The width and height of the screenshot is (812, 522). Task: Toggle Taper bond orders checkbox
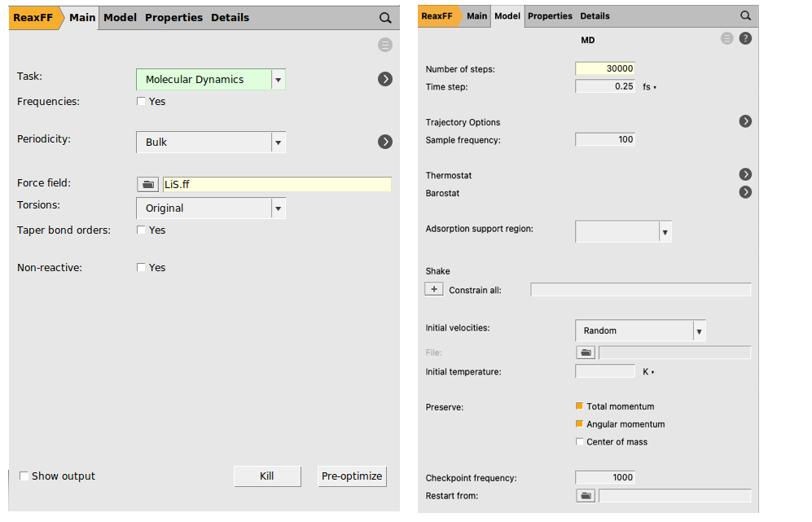tap(142, 230)
